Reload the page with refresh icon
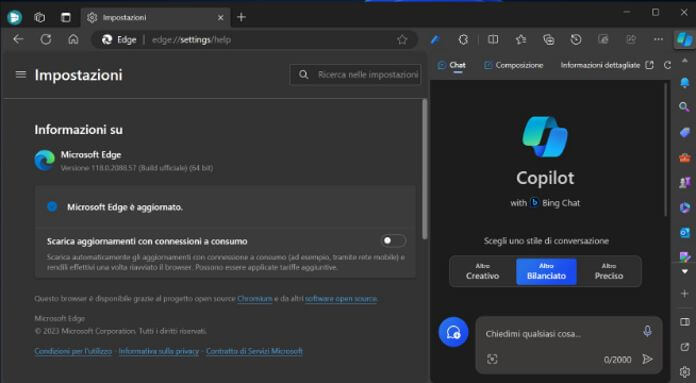The height and width of the screenshot is (383, 696). tap(46, 39)
